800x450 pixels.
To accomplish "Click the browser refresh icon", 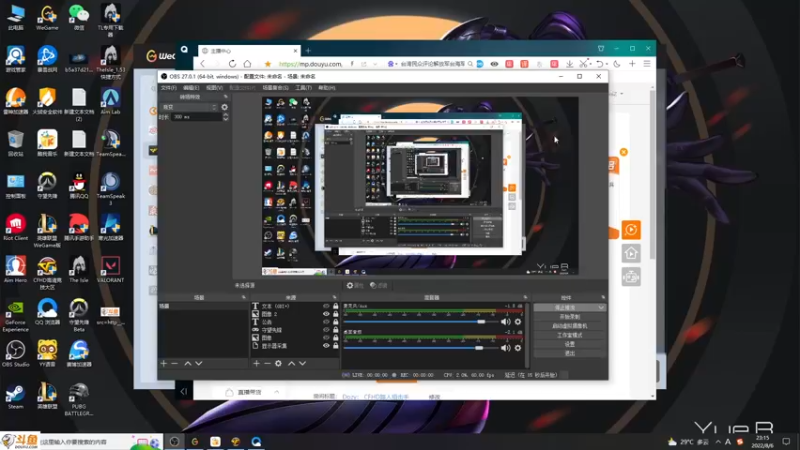I will coord(232,64).
